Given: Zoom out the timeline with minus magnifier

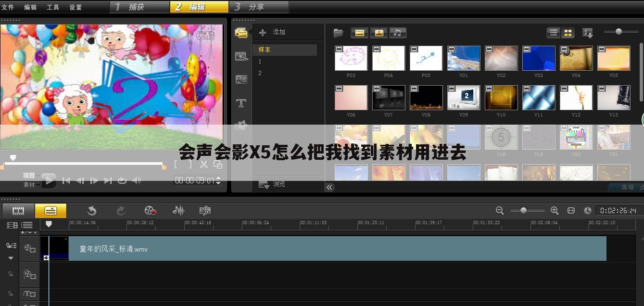Looking at the screenshot, I should tap(500, 210).
